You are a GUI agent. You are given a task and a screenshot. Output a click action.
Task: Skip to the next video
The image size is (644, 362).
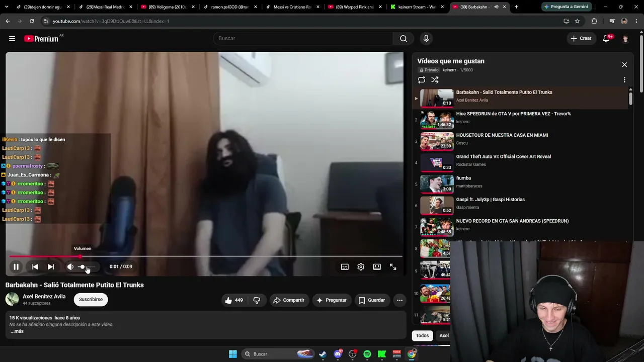click(x=51, y=267)
